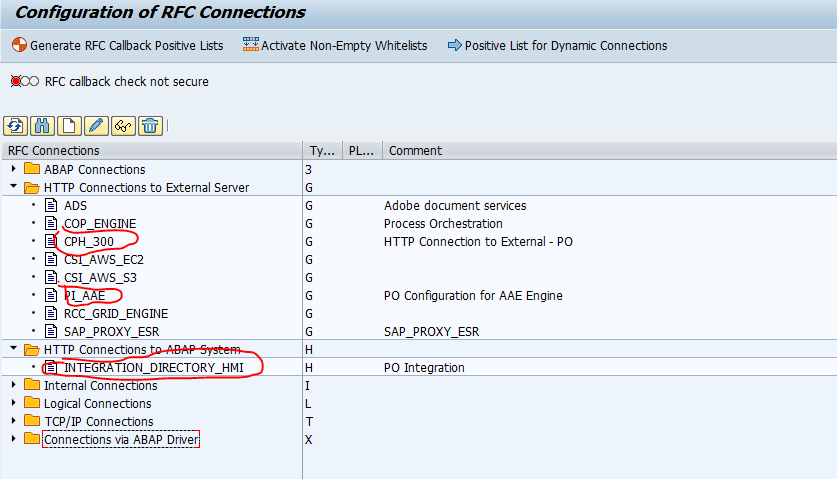Click the SAP_PROXY_ESR comment cell

(431, 332)
